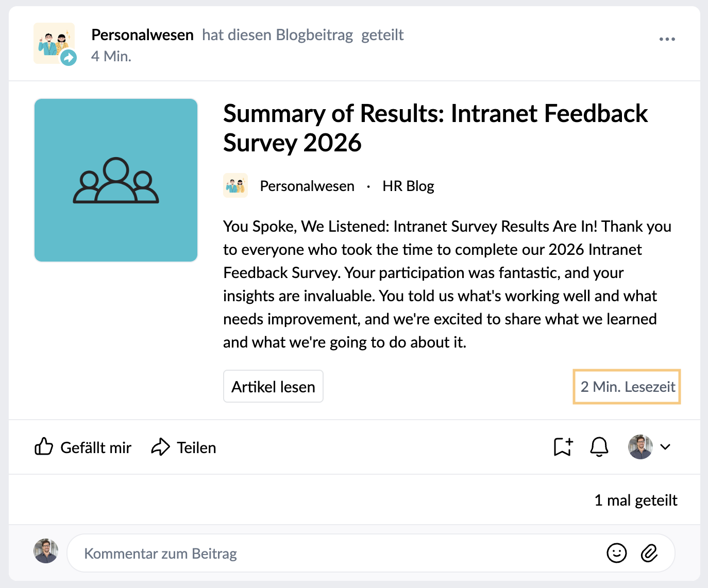Open the Personalwesen author link under the title

(x=307, y=186)
